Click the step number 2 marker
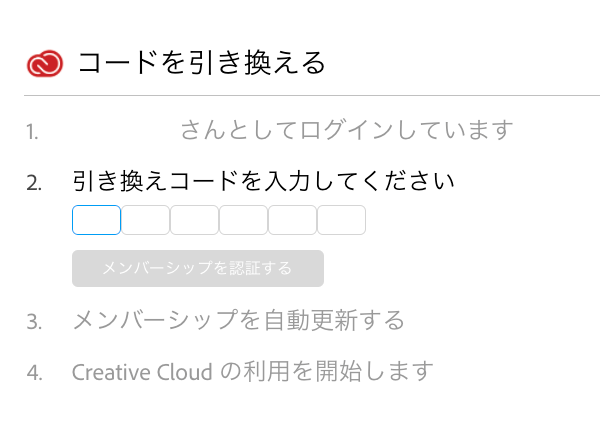 [34, 183]
